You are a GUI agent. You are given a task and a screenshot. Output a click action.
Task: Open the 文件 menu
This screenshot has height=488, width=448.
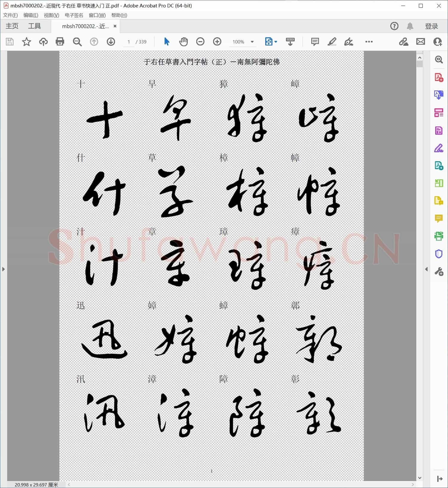10,15
